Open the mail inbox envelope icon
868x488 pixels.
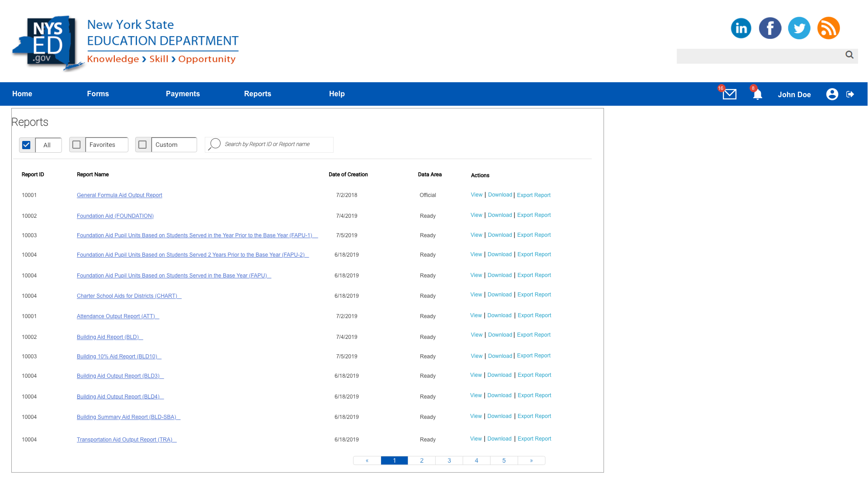tap(729, 94)
